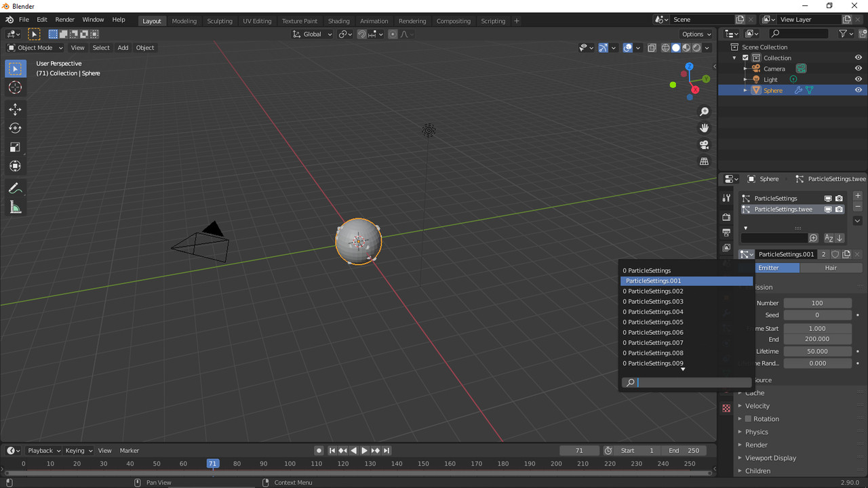Click the fake user shield icon
This screenshot has height=488, width=868.
tap(835, 254)
